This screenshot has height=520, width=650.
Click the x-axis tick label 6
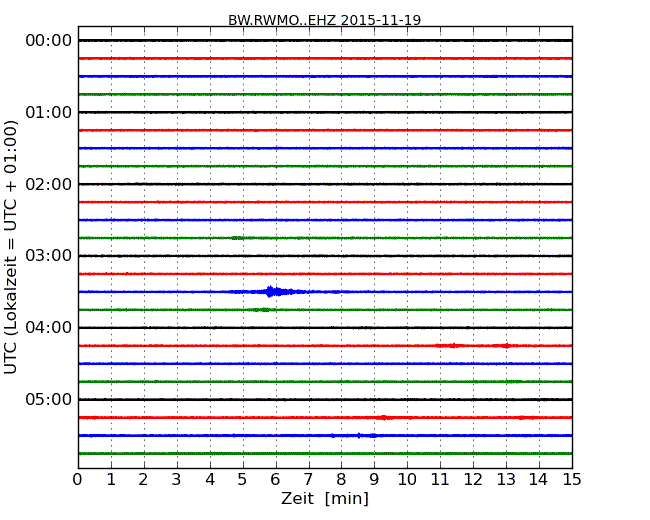[275, 480]
